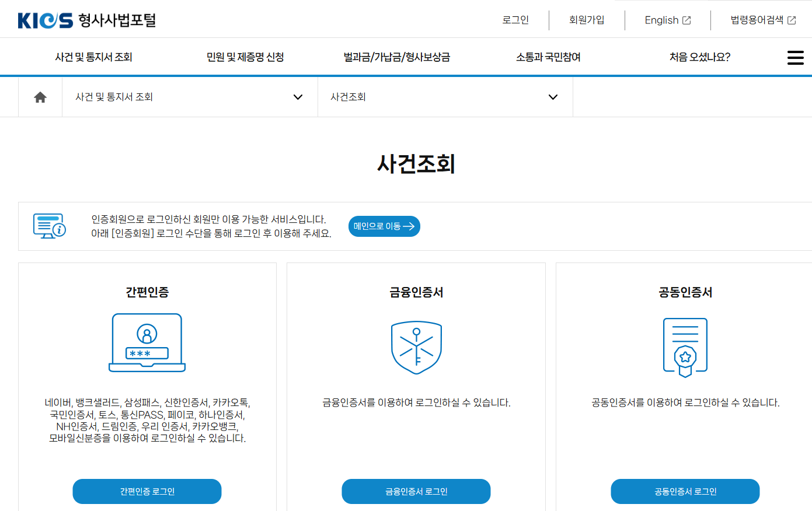Click the home icon in the breadcrumb
Image resolution: width=812 pixels, height=511 pixels.
point(40,96)
